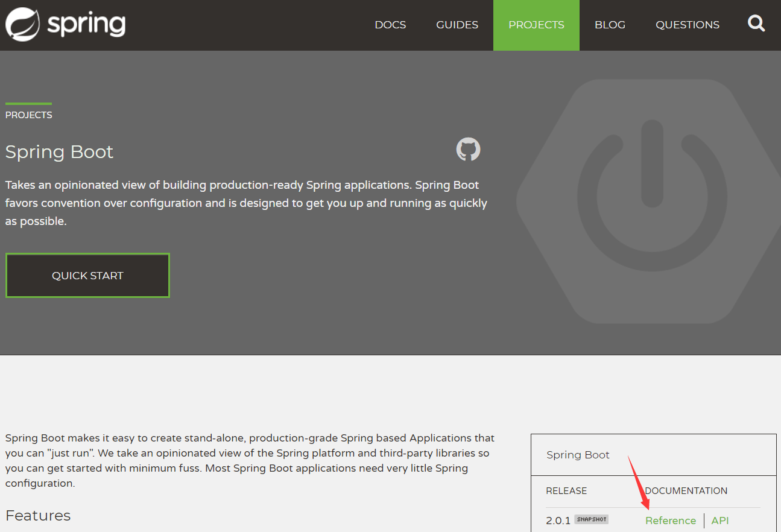The height and width of the screenshot is (532, 781).
Task: Click the RELEASE column header
Action: tap(566, 490)
